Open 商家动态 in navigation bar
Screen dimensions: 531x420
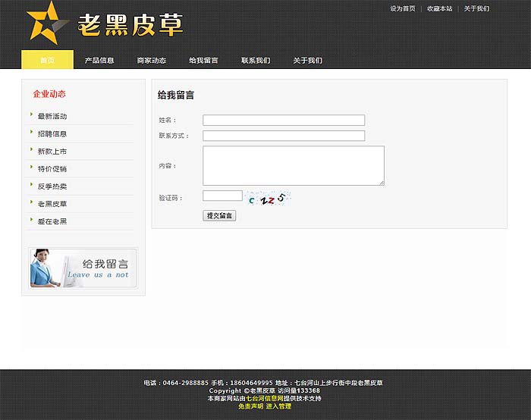[x=152, y=60]
